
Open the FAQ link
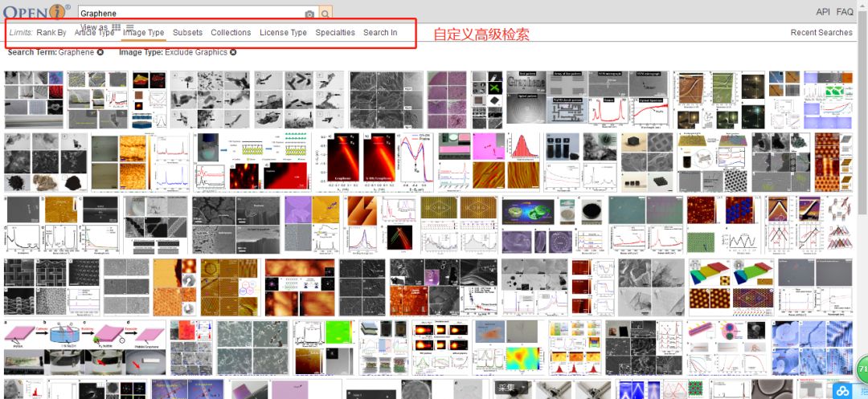845,11
